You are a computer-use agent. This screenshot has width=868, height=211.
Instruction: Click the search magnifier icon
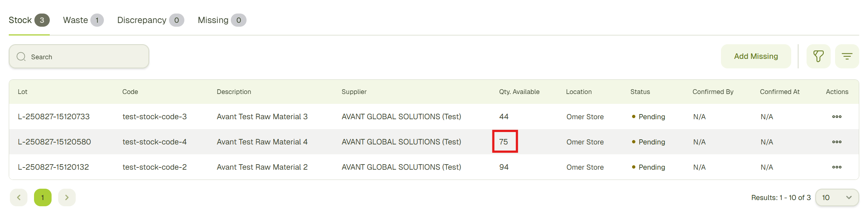[21, 57]
